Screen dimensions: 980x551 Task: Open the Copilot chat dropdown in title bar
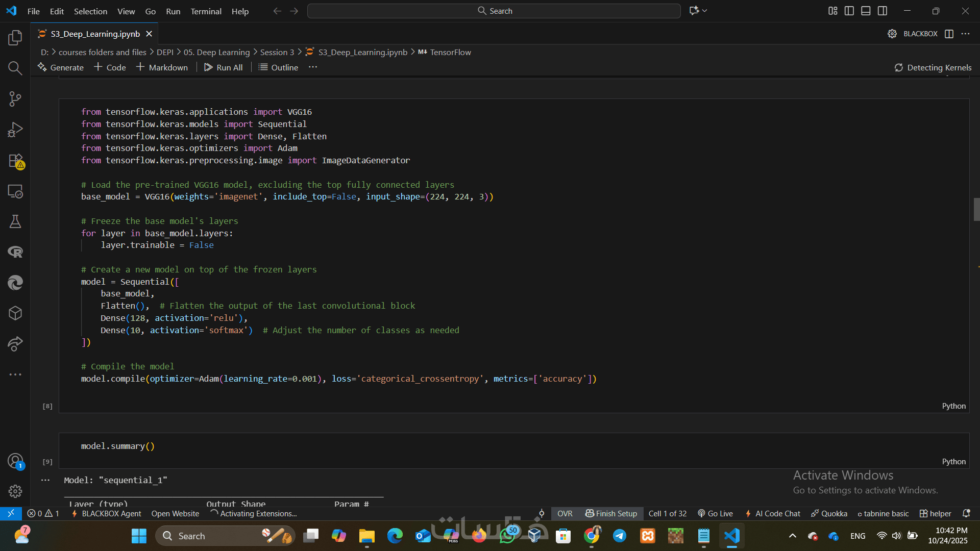[705, 11]
